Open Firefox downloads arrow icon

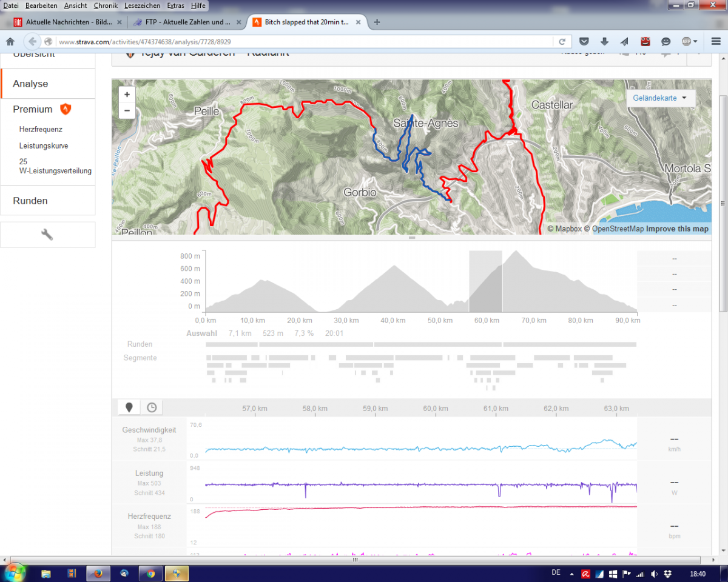tap(604, 42)
